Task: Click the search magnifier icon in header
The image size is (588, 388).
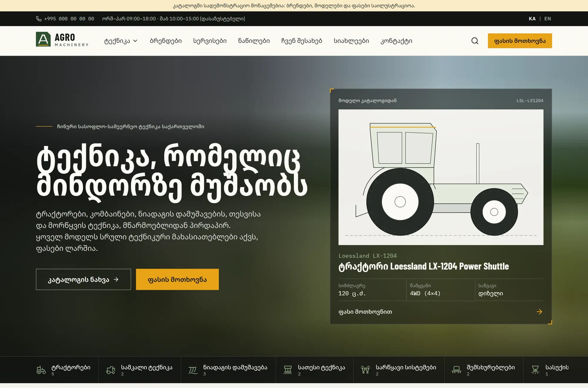Action: tap(475, 41)
